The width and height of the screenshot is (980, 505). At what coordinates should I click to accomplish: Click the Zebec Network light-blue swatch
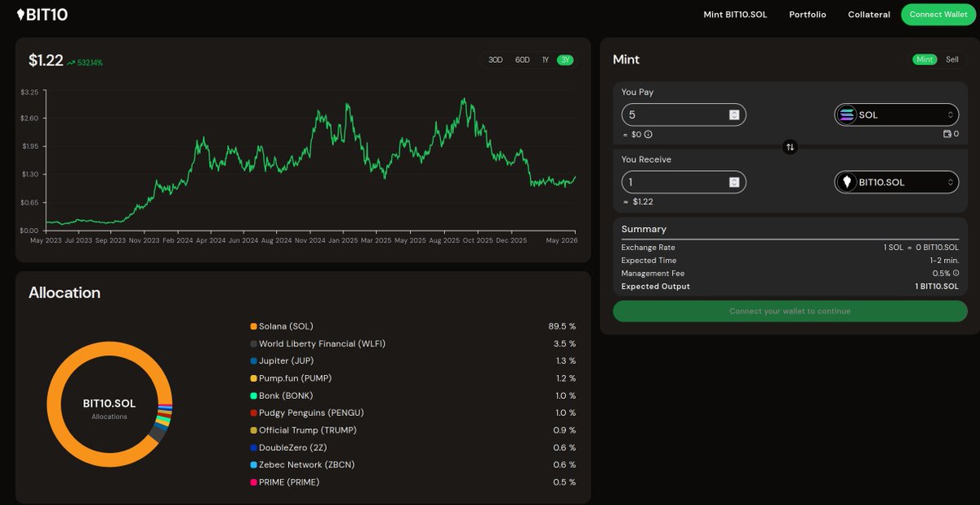coord(254,465)
